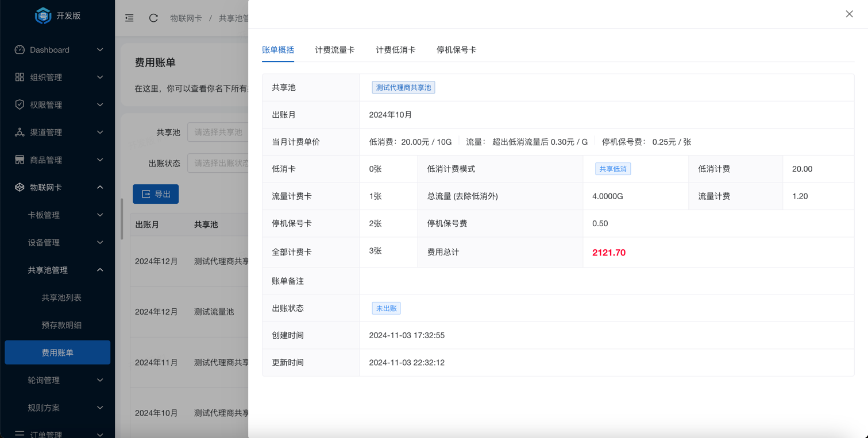Click the 组织管理 grid icon
The width and height of the screenshot is (868, 438).
(20, 77)
